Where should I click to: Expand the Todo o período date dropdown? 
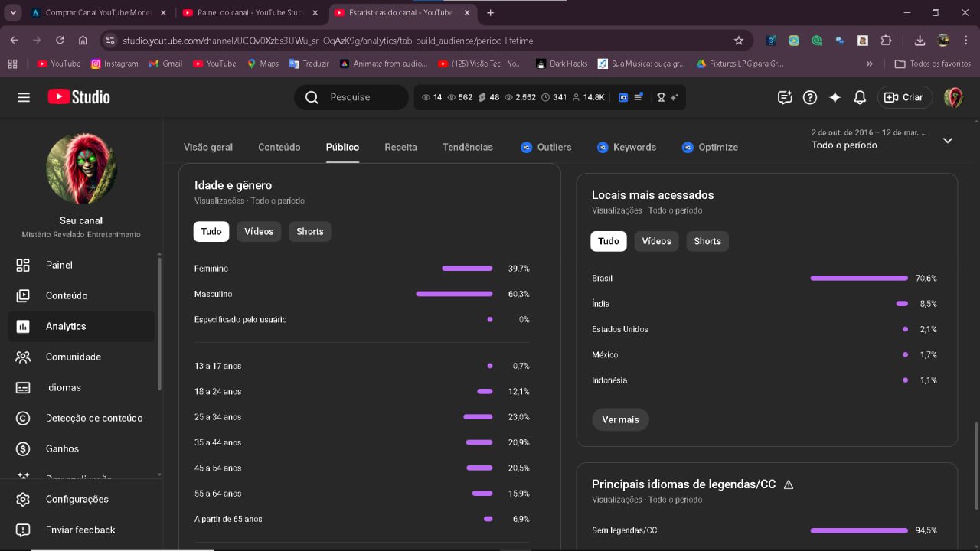[947, 140]
